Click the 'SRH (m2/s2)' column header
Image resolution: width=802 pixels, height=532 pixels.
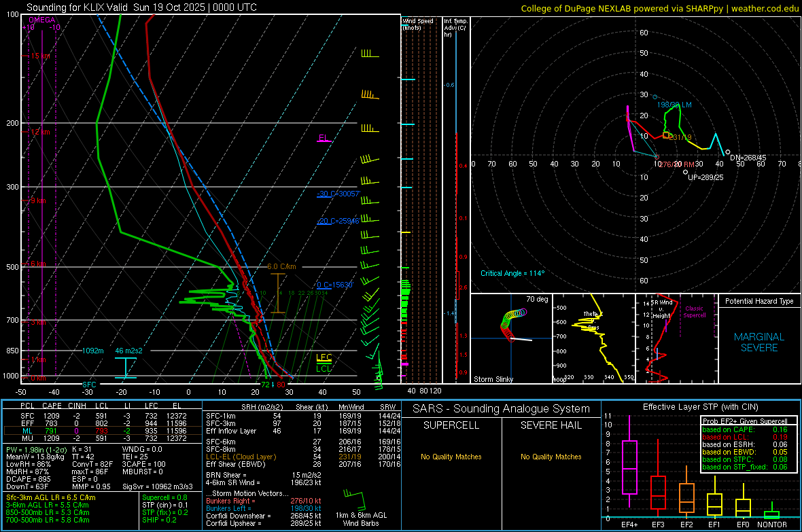262,407
